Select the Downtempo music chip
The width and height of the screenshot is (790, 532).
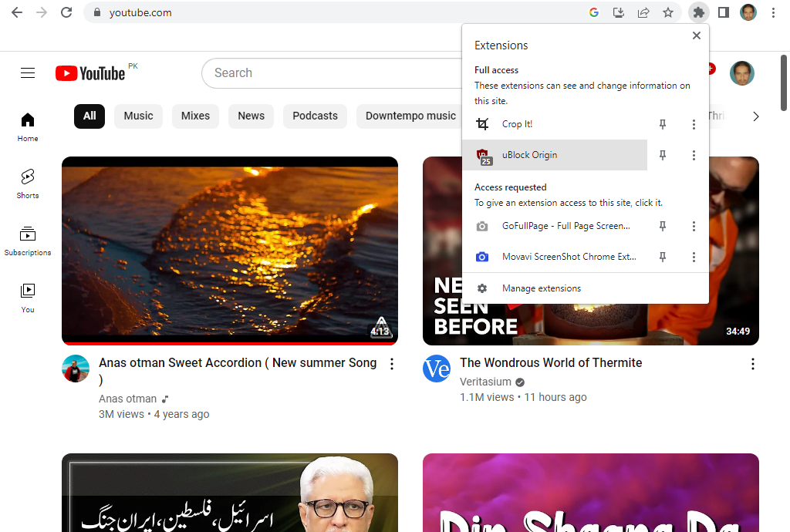[x=410, y=116]
